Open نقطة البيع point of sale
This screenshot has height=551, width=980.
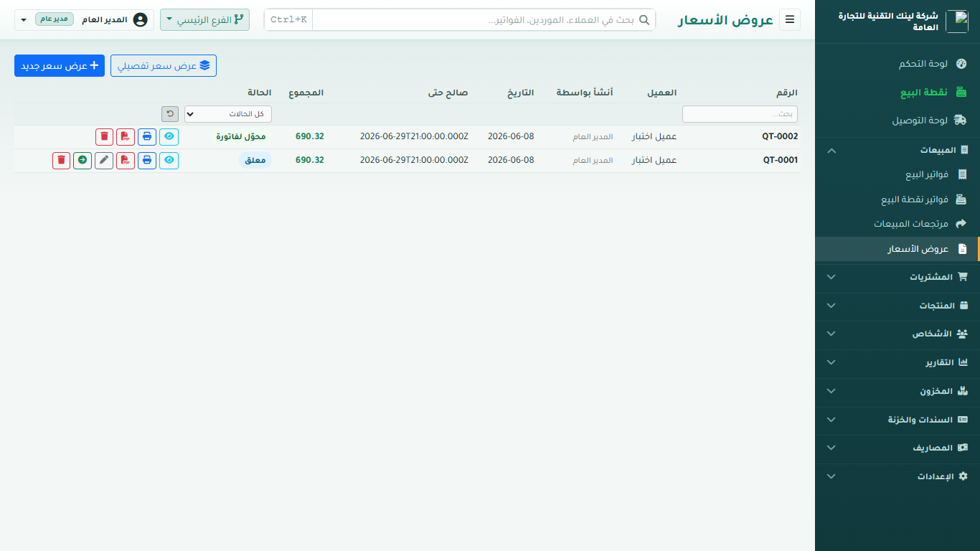coord(897,93)
